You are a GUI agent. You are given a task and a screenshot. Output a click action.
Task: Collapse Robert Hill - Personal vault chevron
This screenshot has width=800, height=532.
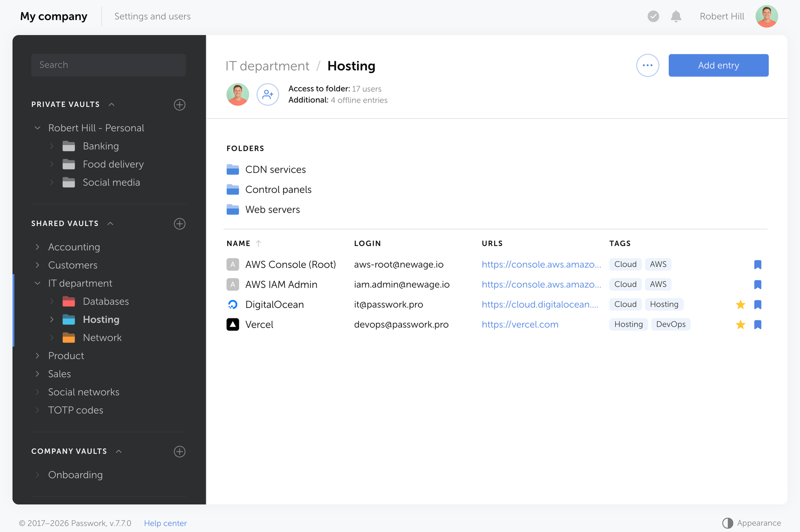(x=38, y=128)
